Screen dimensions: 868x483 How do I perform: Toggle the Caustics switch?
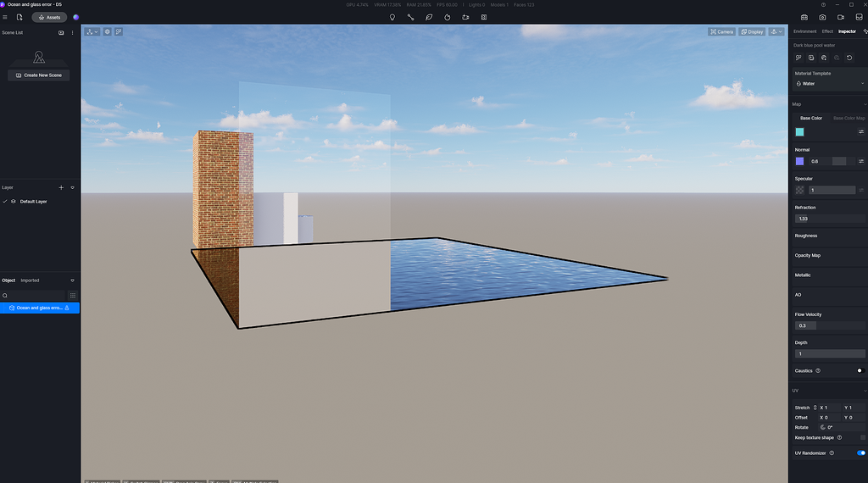point(860,370)
